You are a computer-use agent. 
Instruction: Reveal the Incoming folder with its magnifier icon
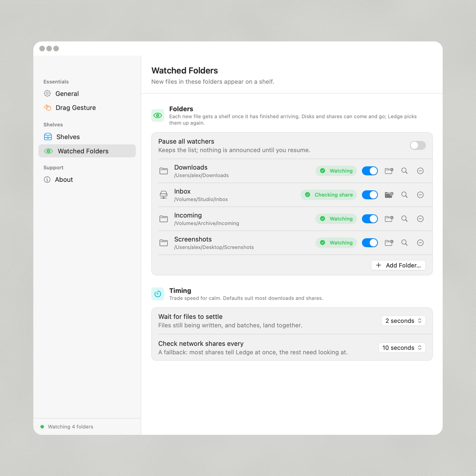(x=404, y=218)
